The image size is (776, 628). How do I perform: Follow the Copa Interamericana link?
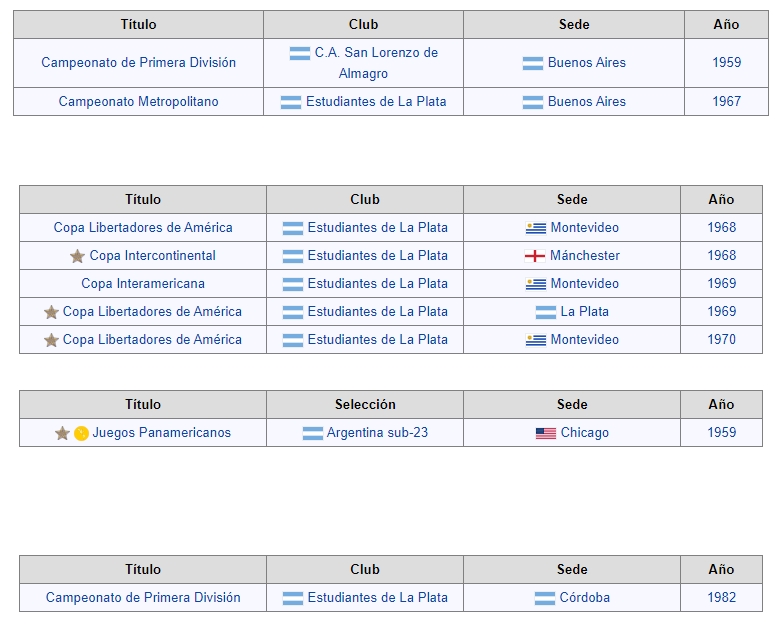coord(143,284)
